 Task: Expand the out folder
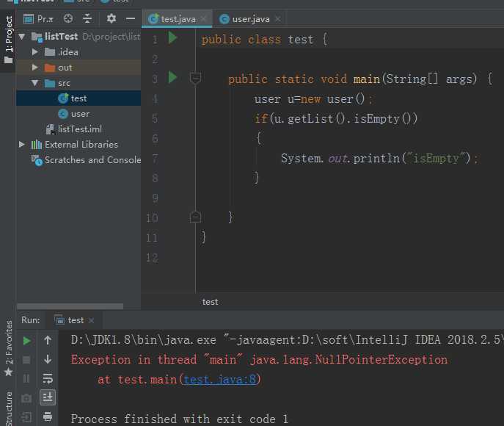click(34, 68)
